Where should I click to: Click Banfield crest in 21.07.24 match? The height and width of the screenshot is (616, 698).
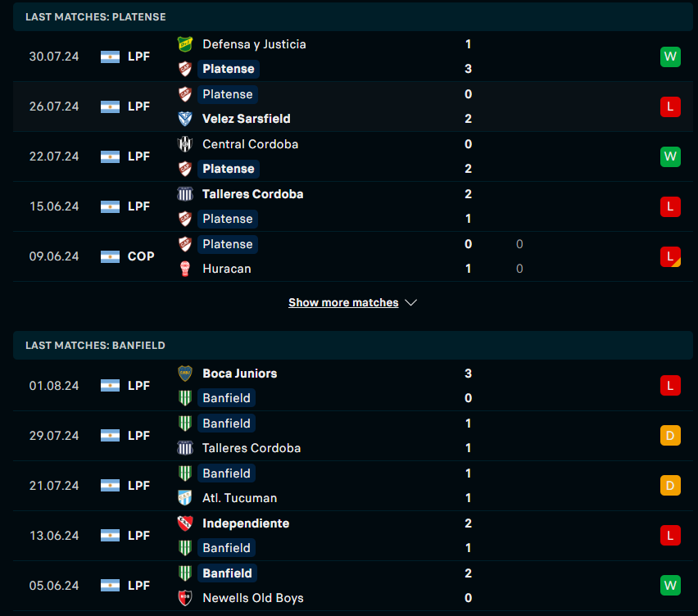[x=185, y=473]
